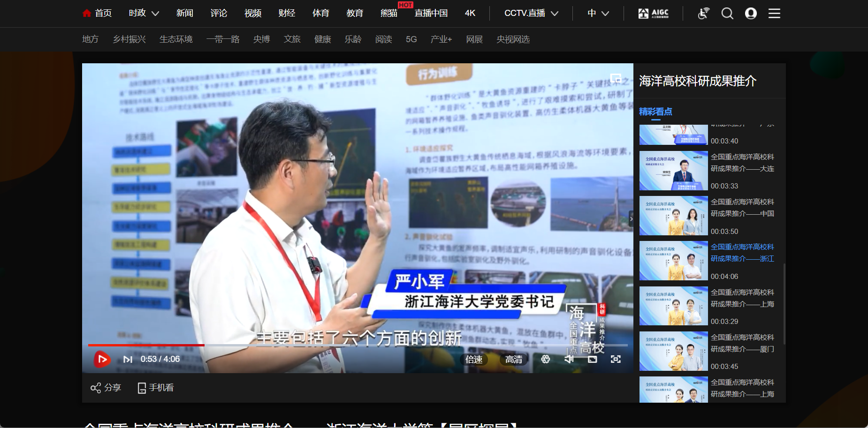Open 央视网选 sub-navigation link
Screen dimensions: 868x428
coord(513,39)
